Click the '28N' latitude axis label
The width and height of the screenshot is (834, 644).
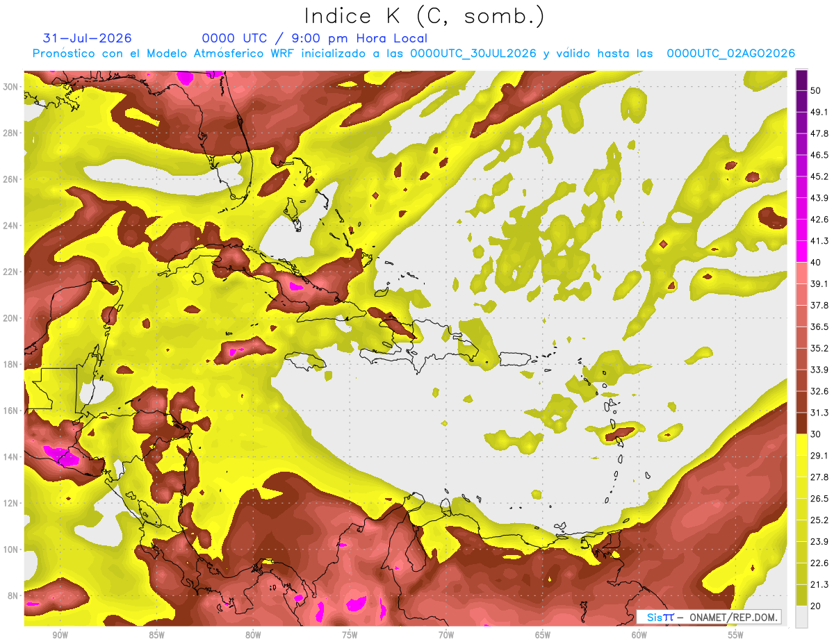click(10, 133)
